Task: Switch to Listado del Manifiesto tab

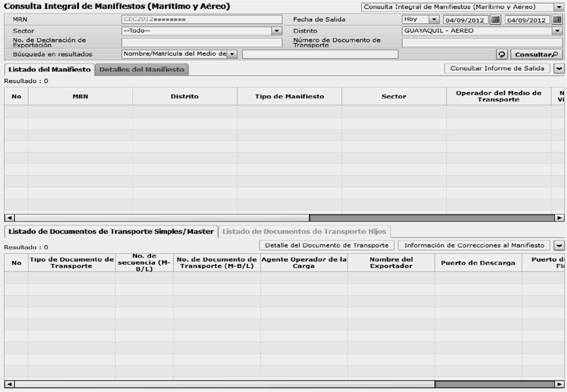Action: pos(50,69)
